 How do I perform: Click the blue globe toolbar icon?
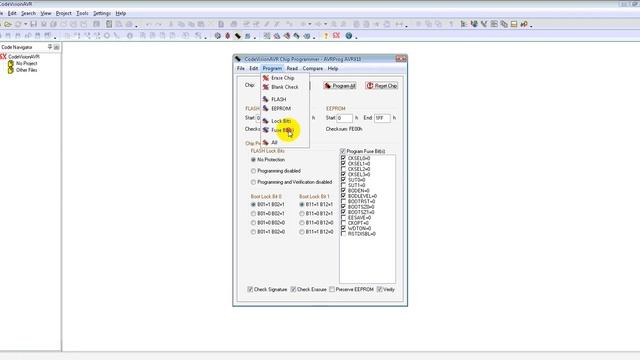349,36
